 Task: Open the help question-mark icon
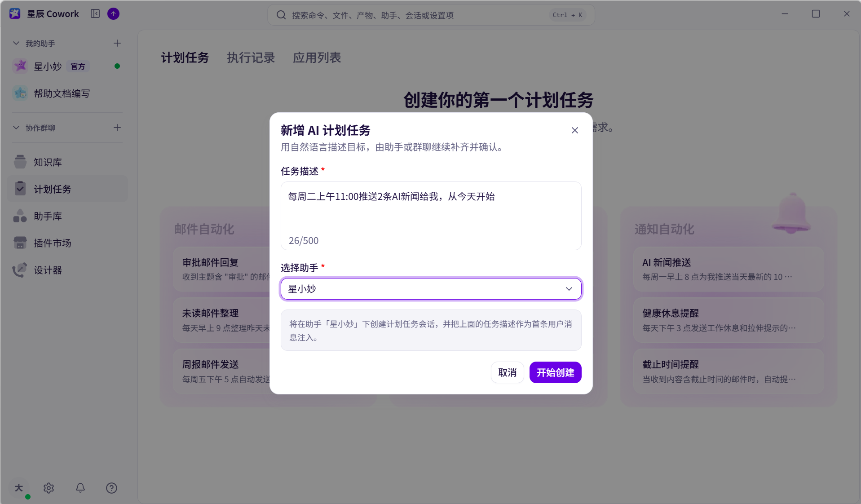111,488
